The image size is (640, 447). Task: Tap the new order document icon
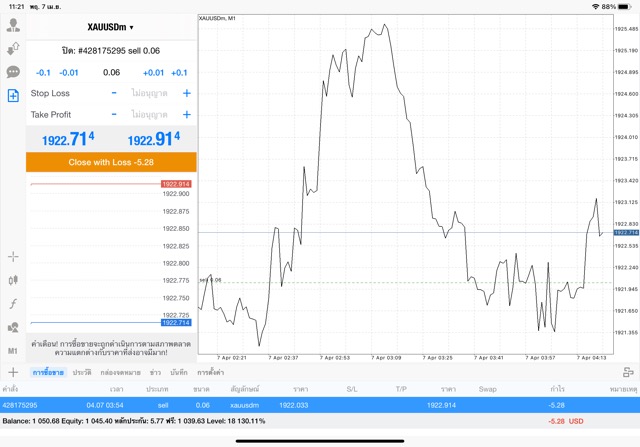click(x=13, y=96)
